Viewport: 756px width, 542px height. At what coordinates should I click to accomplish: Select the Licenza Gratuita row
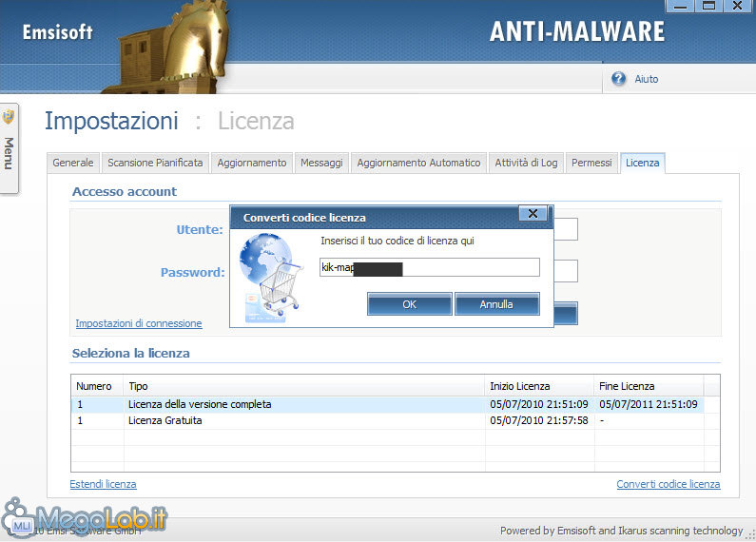click(x=388, y=420)
